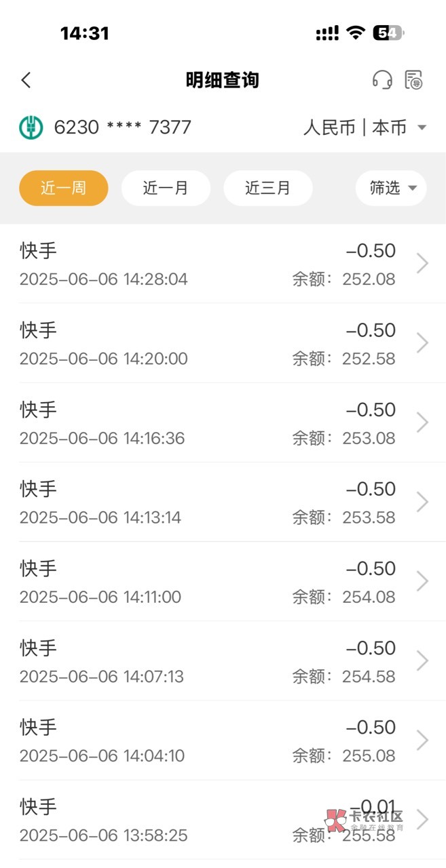The image size is (446, 868).
Task: Tap the green bank logo icon
Action: click(31, 127)
